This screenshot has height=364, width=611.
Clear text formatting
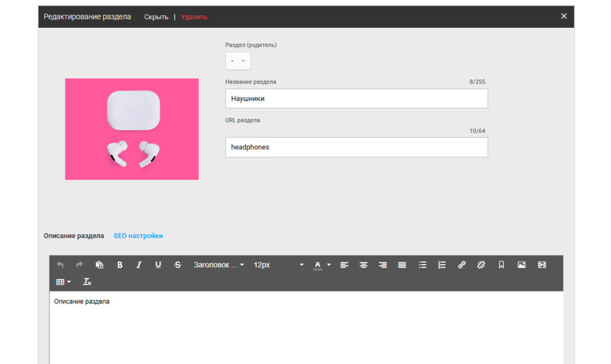point(87,282)
